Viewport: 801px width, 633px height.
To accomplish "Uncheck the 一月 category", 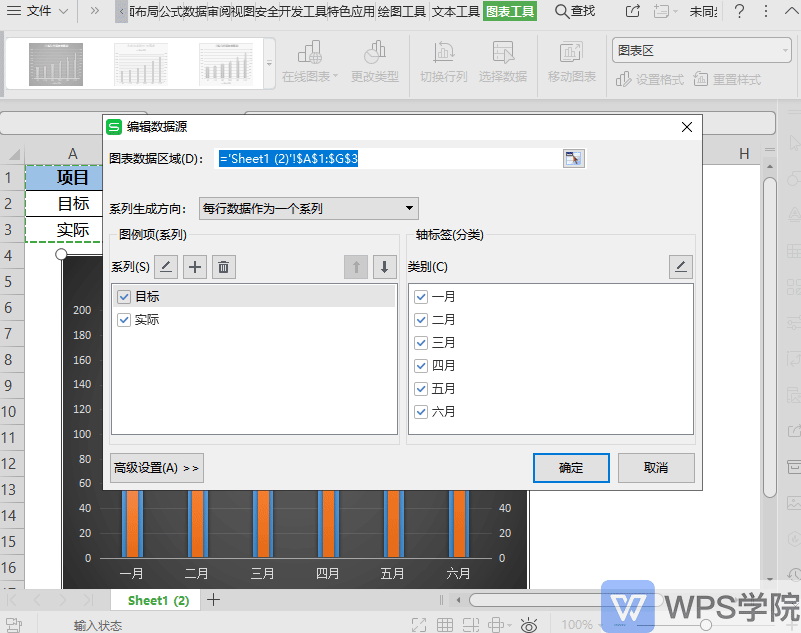I will coord(421,296).
